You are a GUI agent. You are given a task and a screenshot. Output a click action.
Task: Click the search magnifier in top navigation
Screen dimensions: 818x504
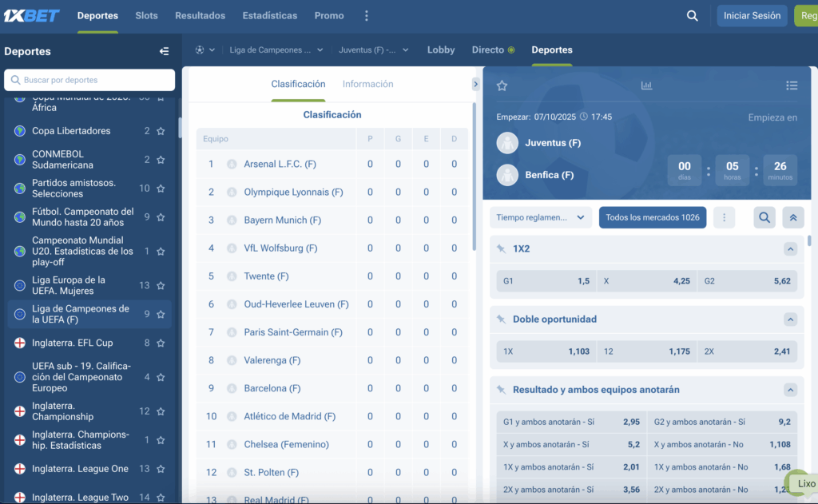click(x=693, y=16)
